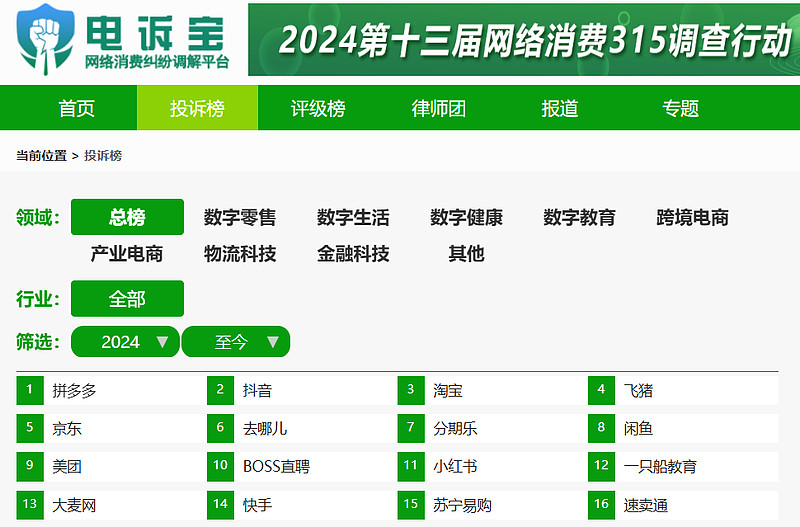This screenshot has width=800, height=527.
Task: Filter by 数字教育 domain
Action: coord(579,217)
